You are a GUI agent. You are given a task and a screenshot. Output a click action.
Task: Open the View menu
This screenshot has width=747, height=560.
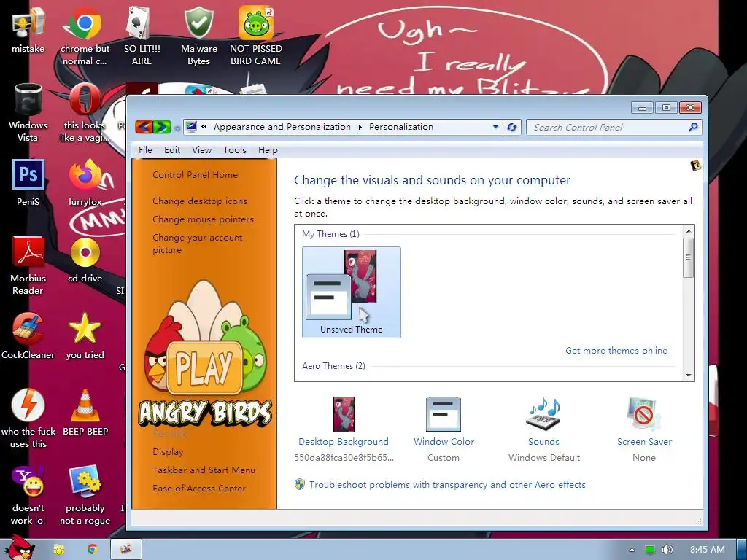(201, 150)
